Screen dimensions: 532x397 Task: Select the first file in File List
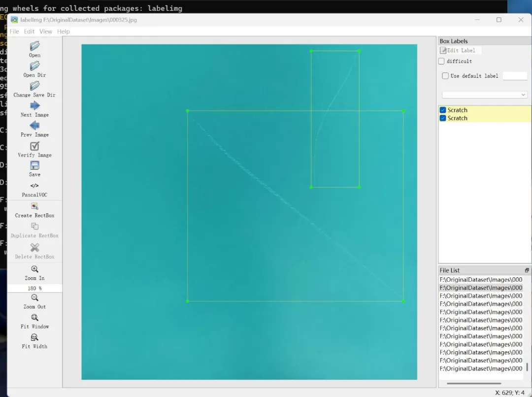(481, 280)
